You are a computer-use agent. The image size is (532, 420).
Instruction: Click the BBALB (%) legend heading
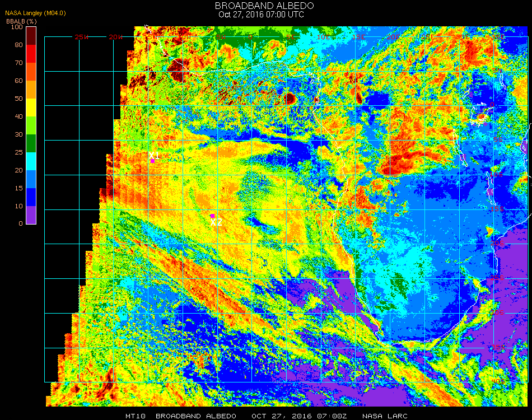21,21
